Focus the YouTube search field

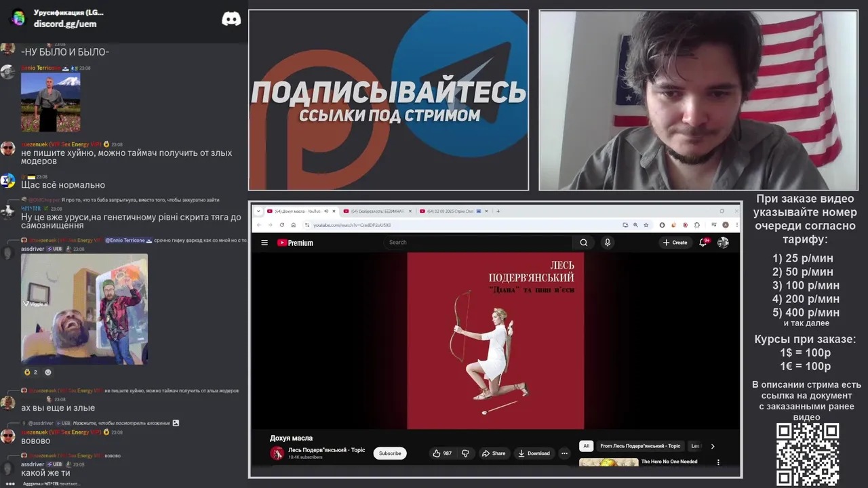(479, 243)
